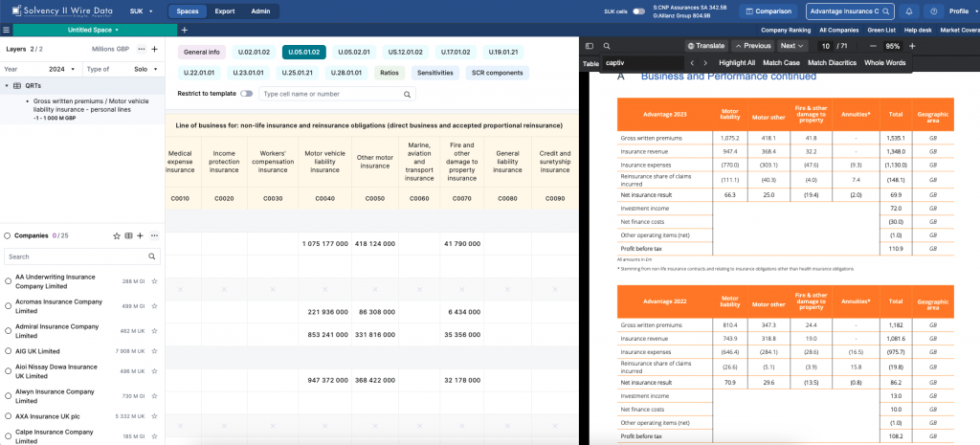Click the Highlight All find option
This screenshot has width=980, height=445.
pyautogui.click(x=737, y=63)
